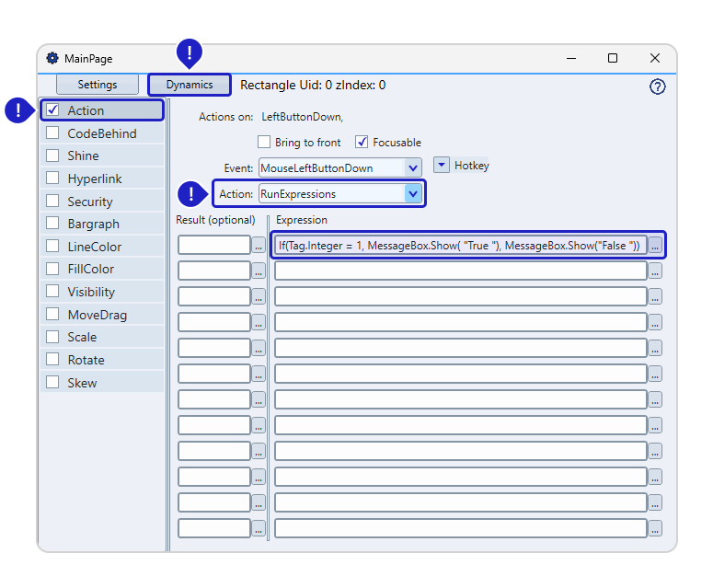
Task: Open the Hotkey dropdown arrow
Action: [441, 166]
